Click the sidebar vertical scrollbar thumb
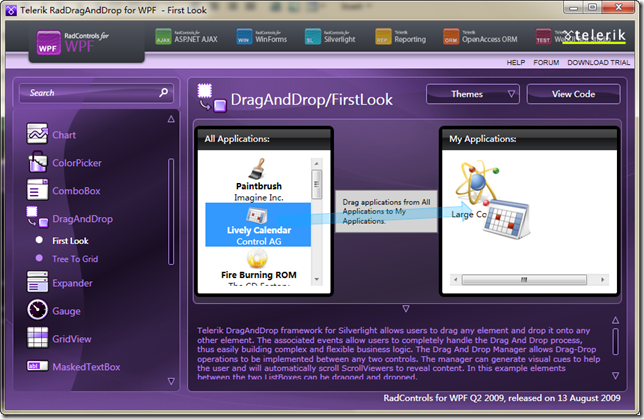The width and height of the screenshot is (644, 419). pos(171,212)
